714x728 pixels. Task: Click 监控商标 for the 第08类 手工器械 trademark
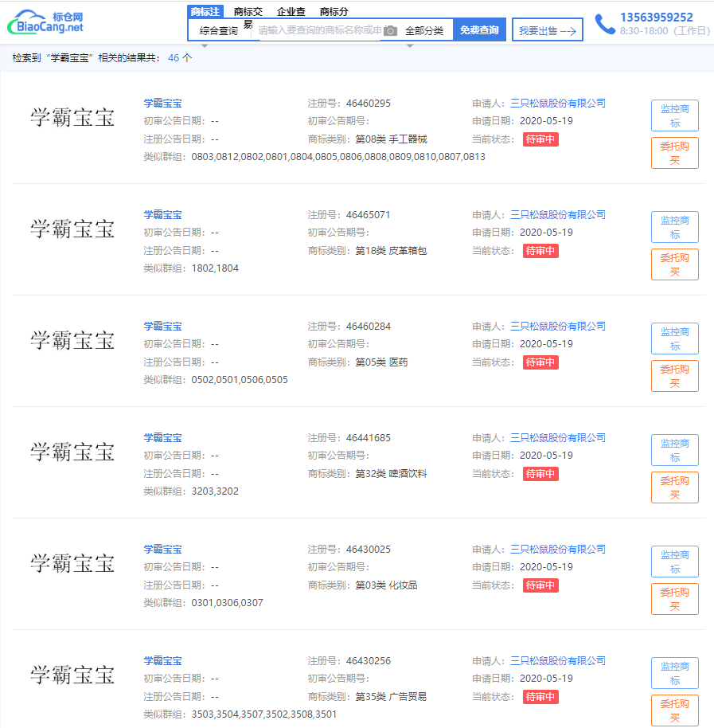pyautogui.click(x=674, y=115)
